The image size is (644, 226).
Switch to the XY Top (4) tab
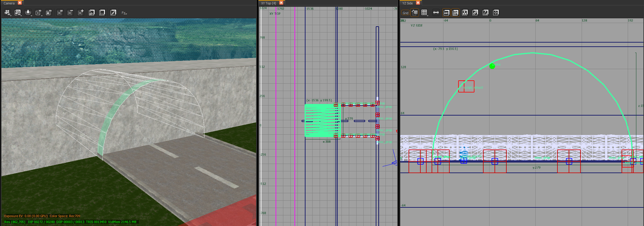pos(269,3)
